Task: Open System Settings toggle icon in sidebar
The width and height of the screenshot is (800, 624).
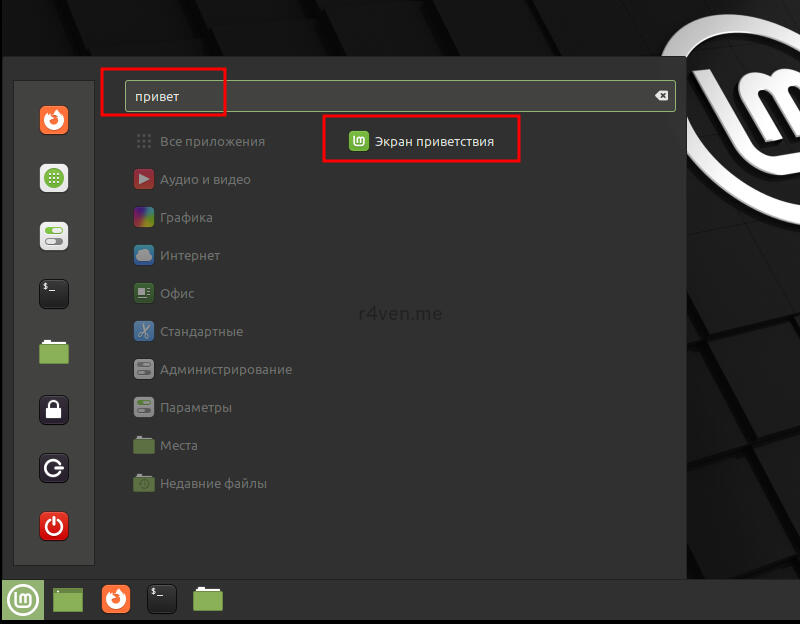Action: point(54,236)
